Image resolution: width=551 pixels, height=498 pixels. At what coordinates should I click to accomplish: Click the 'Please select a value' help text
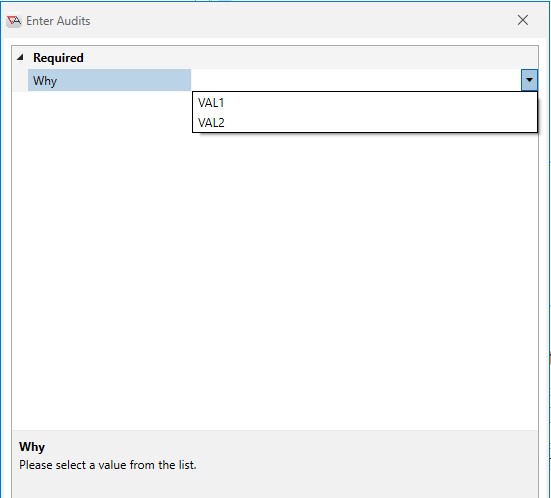point(108,465)
